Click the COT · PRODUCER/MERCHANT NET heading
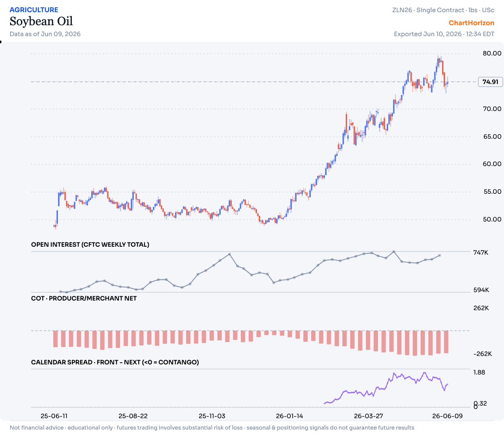 coord(84,298)
